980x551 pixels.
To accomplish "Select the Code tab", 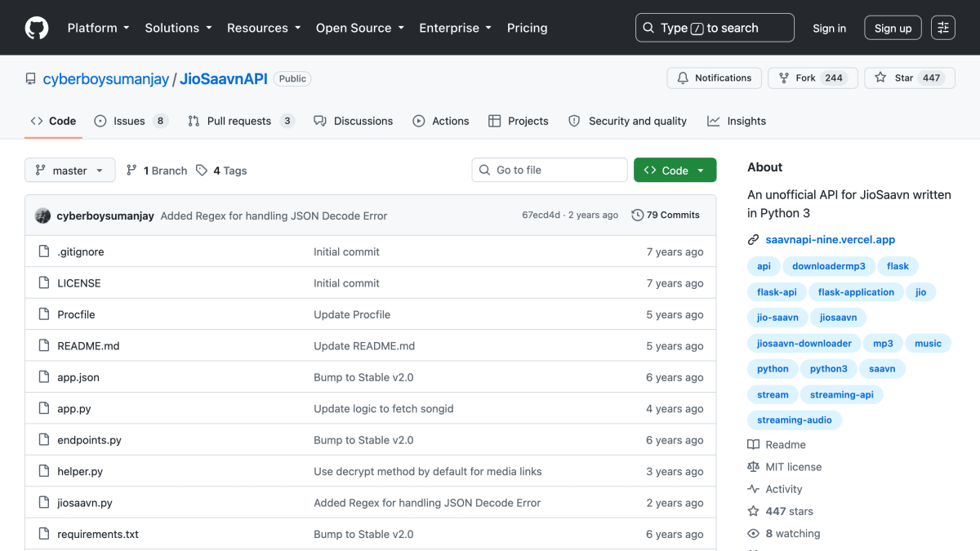I will [53, 121].
